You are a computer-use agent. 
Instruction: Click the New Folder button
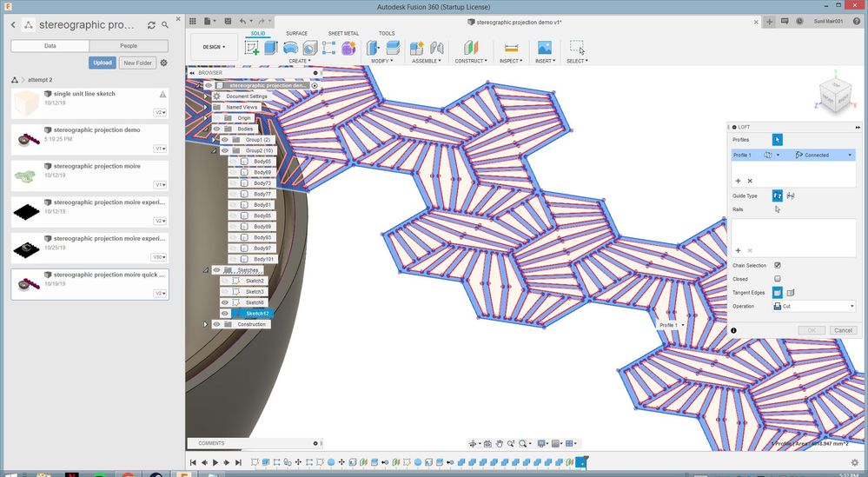click(x=137, y=63)
